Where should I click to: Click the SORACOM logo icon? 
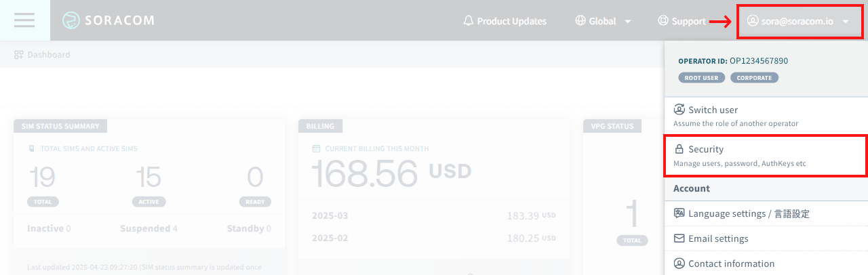[x=71, y=20]
